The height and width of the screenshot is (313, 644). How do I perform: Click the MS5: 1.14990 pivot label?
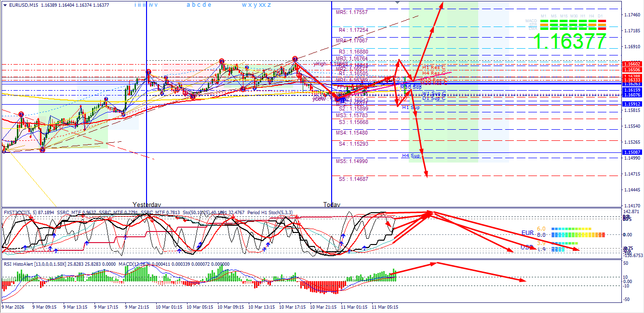(x=352, y=161)
